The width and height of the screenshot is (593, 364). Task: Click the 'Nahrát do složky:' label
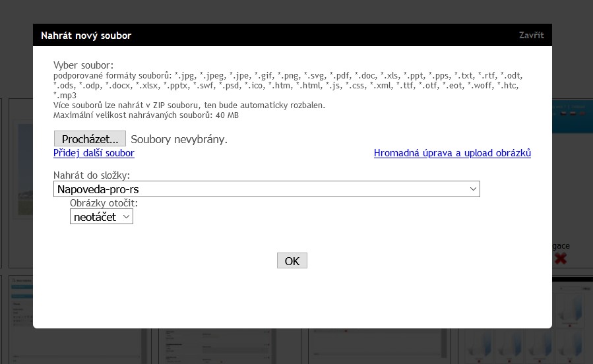click(92, 175)
